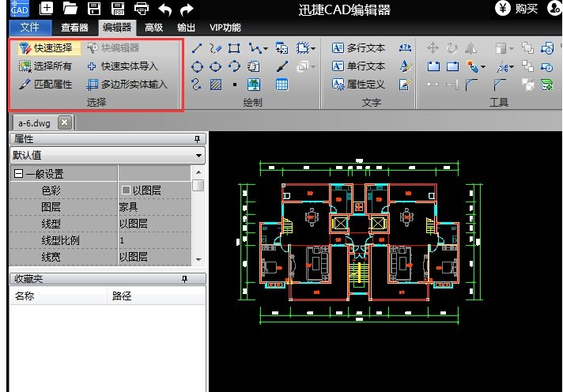Click the Purchase (购买) button
The width and height of the screenshot is (563, 392).
click(x=517, y=9)
